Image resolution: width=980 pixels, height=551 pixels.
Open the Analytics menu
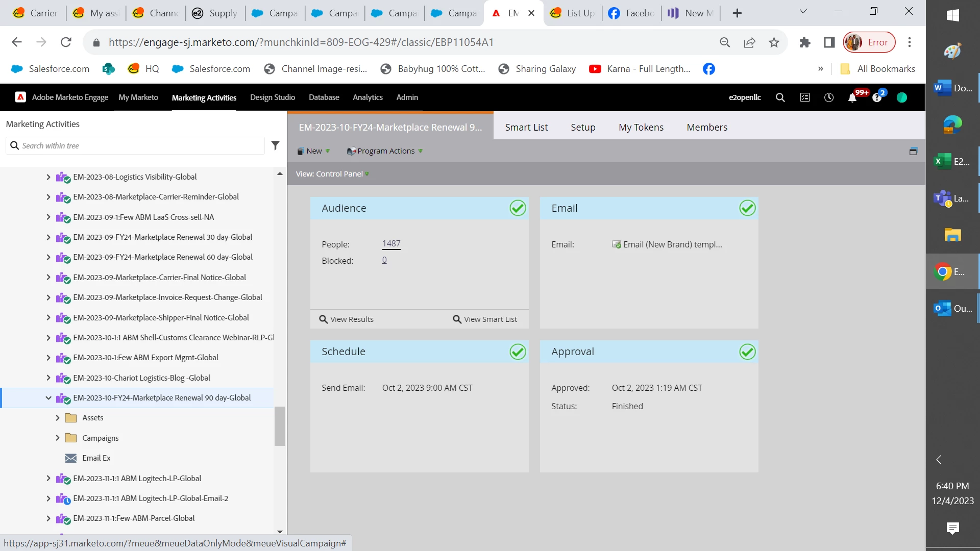(x=367, y=97)
